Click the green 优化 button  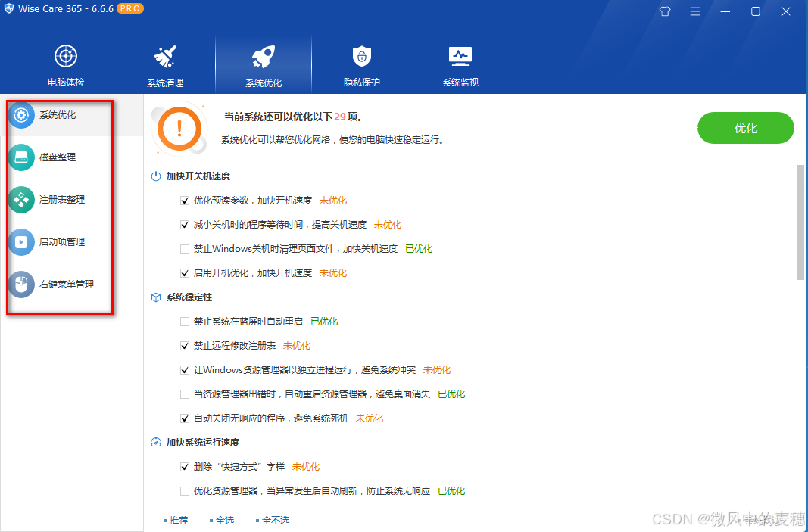(x=746, y=128)
